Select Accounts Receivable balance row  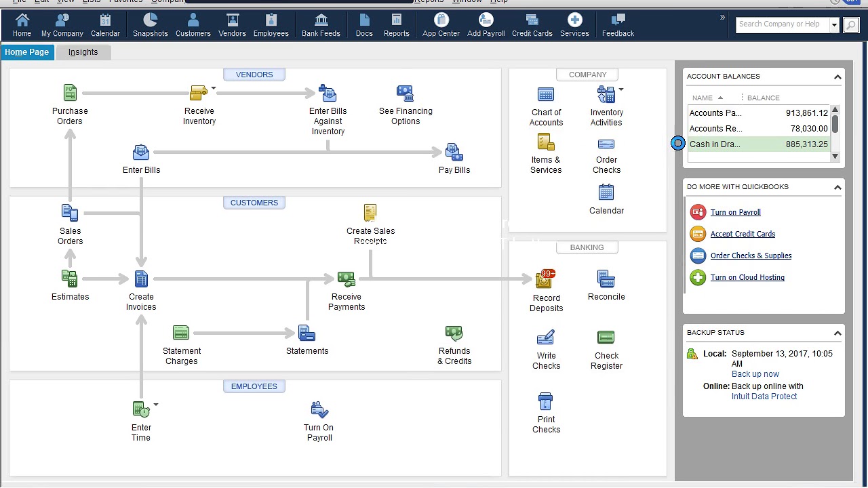(x=759, y=129)
